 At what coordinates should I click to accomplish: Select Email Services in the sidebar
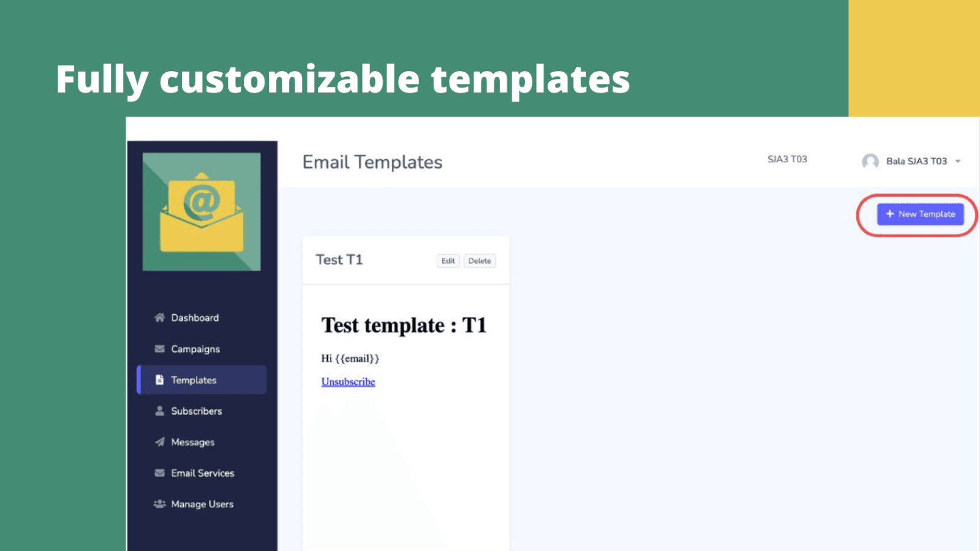202,473
